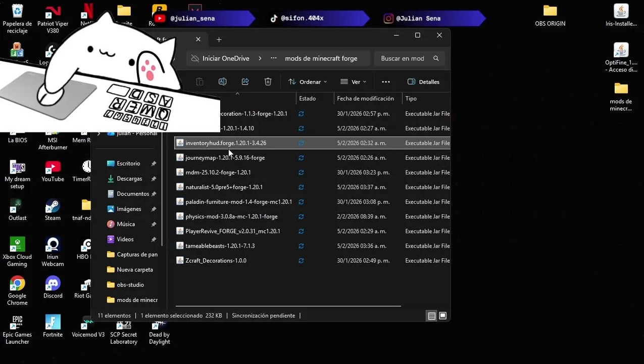Select Descargas in navigation pane
Image resolution: width=644 pixels, height=364 pixels.
tap(128, 178)
